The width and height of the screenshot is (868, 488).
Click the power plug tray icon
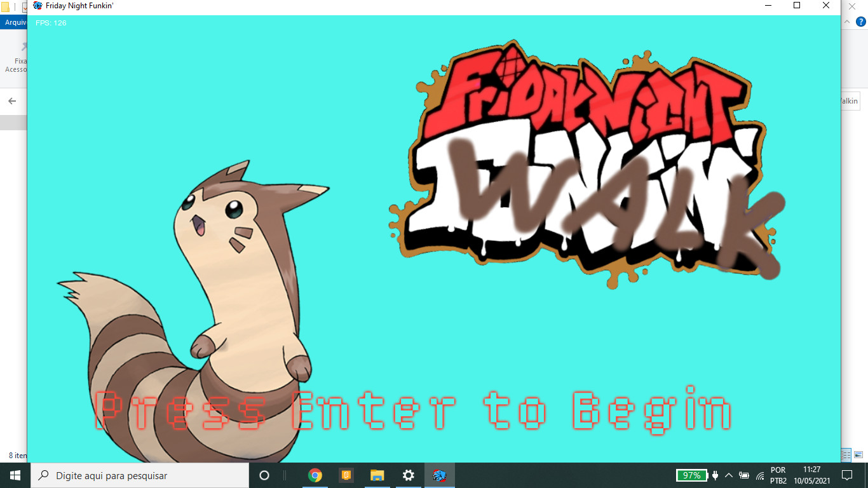(x=715, y=475)
